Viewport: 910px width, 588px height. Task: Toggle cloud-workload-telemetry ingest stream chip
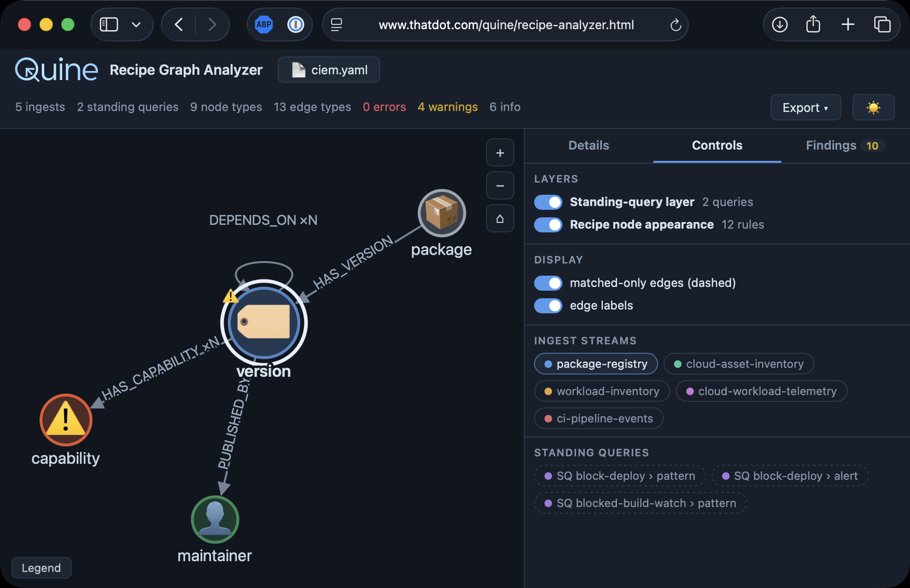[x=761, y=391]
